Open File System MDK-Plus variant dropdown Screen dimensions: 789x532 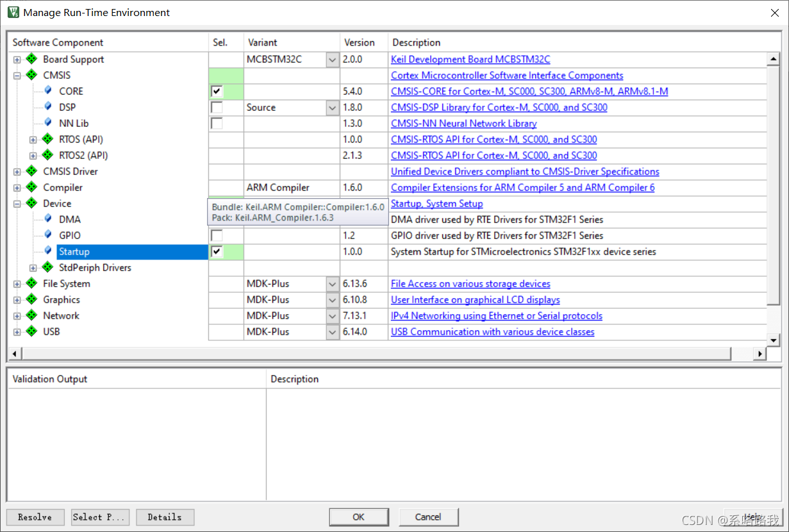(x=332, y=284)
